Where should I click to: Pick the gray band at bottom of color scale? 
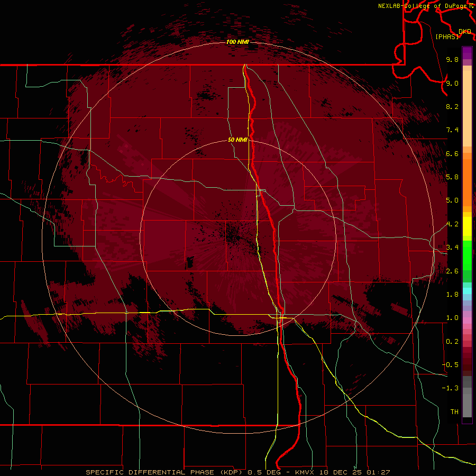click(467, 405)
